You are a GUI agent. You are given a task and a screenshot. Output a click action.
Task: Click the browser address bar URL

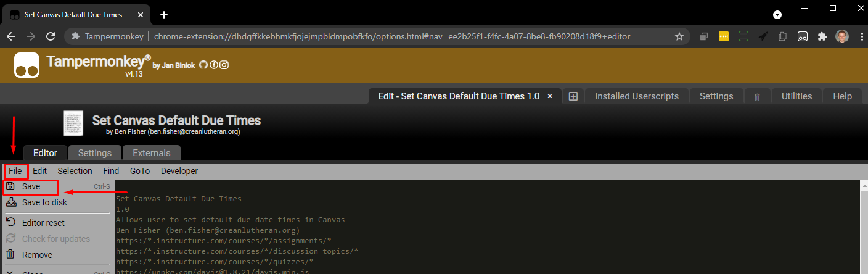[x=392, y=36]
